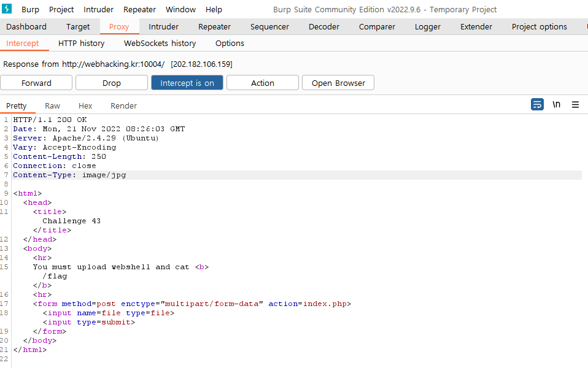This screenshot has width=588, height=368.
Task: Click the Challenge 43 title text
Action: (x=71, y=221)
